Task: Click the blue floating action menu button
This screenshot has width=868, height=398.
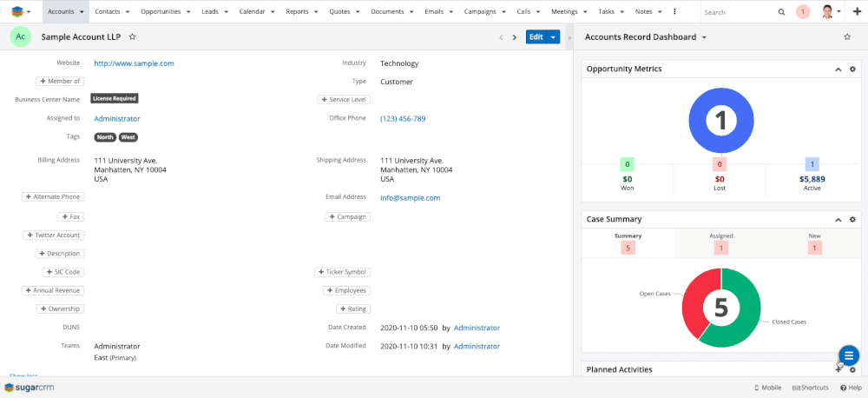Action: point(848,355)
